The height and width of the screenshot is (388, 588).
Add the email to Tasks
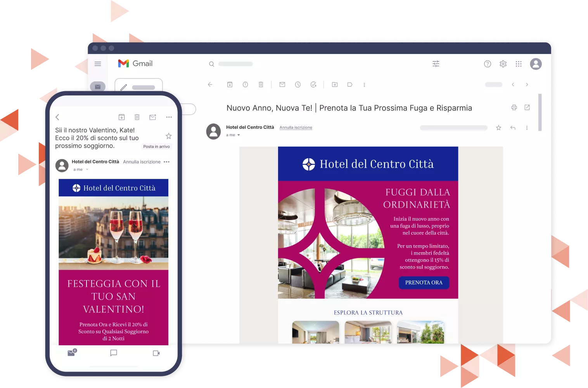(313, 84)
